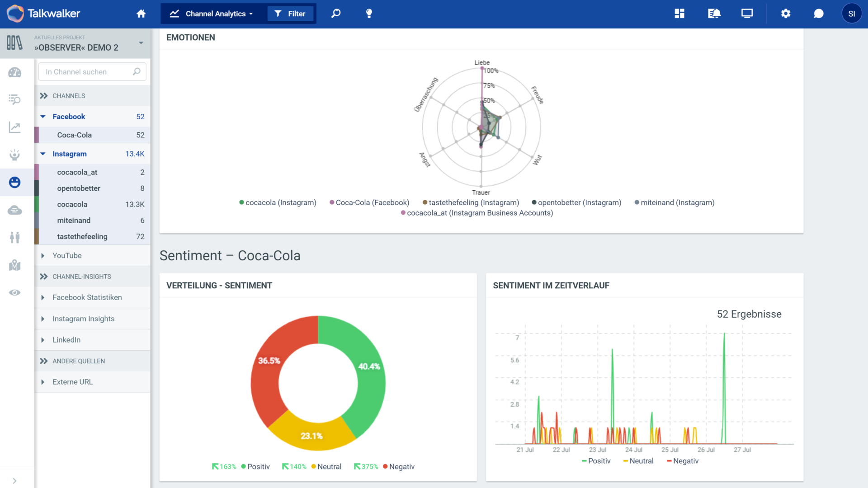Open the alerts newspaper-bell icon
868x488 pixels.
coord(714,14)
